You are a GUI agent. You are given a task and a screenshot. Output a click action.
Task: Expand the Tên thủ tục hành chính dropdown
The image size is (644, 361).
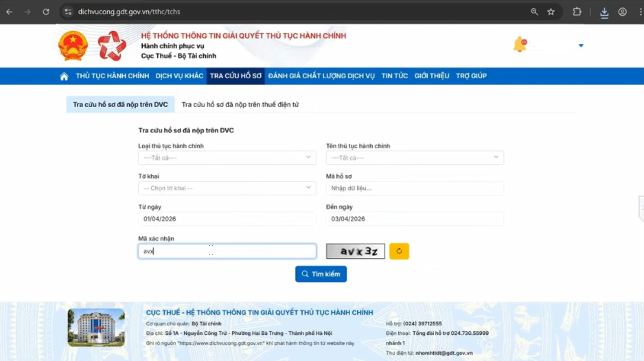coord(415,158)
